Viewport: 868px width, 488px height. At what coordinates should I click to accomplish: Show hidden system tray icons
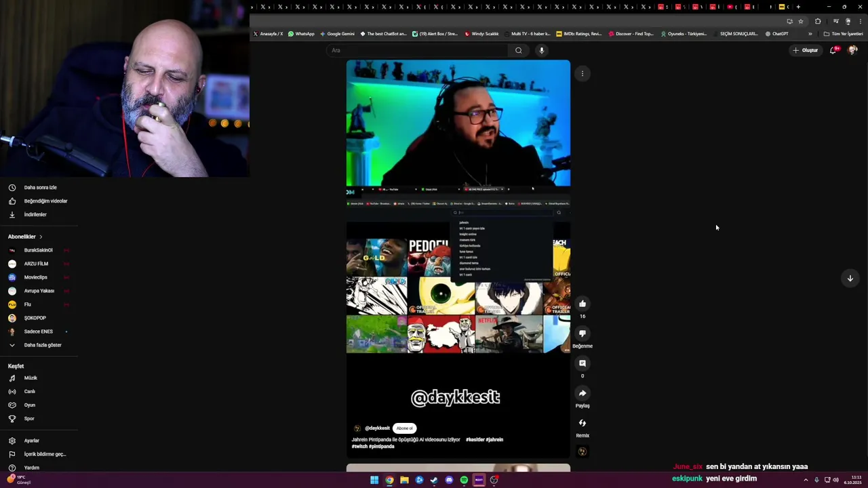[806, 480]
